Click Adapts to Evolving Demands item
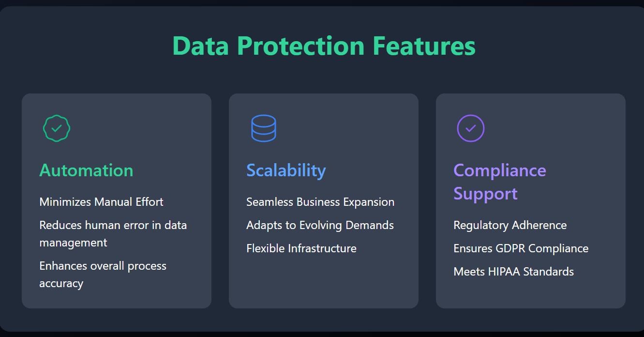 pyautogui.click(x=320, y=225)
